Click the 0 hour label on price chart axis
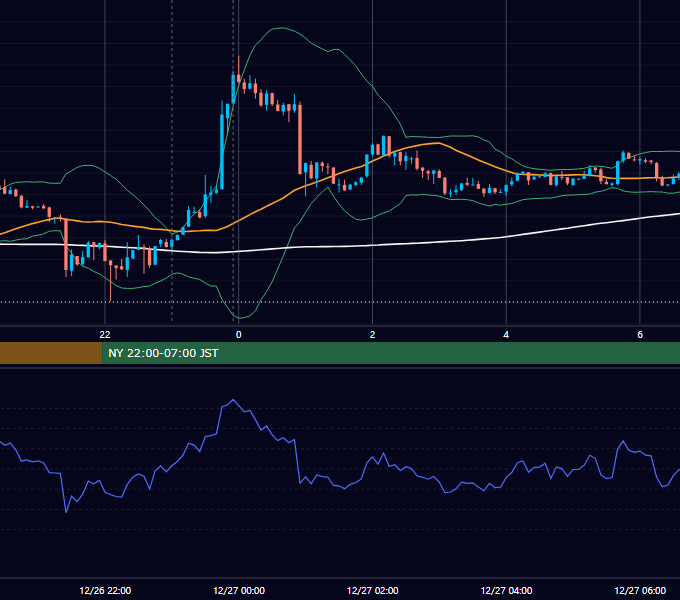The height and width of the screenshot is (600, 680). coord(238,334)
